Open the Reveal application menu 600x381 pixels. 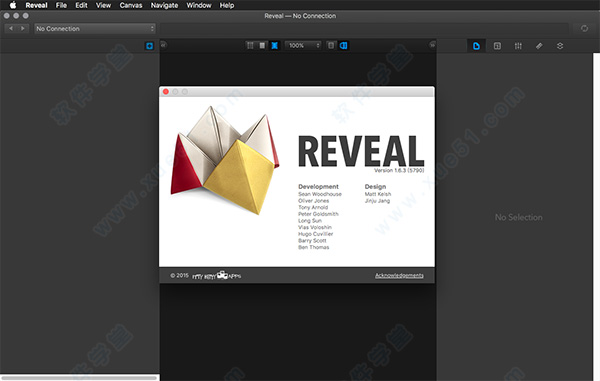[36, 5]
